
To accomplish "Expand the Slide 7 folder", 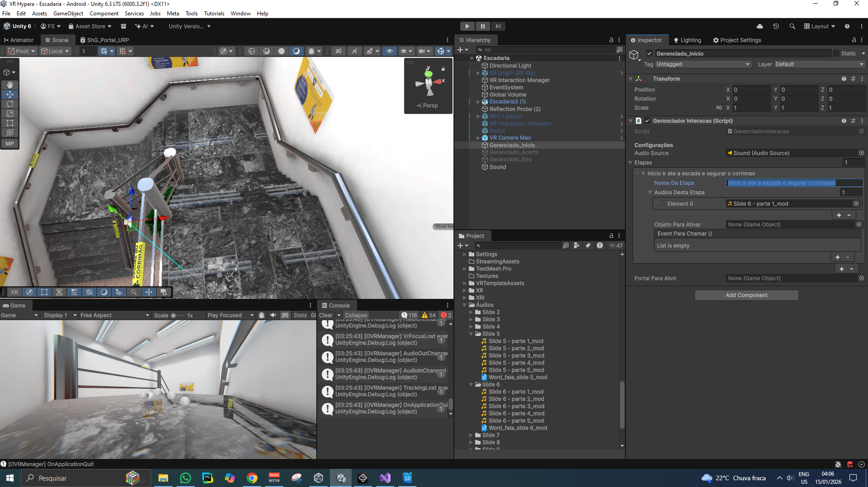I will (471, 435).
